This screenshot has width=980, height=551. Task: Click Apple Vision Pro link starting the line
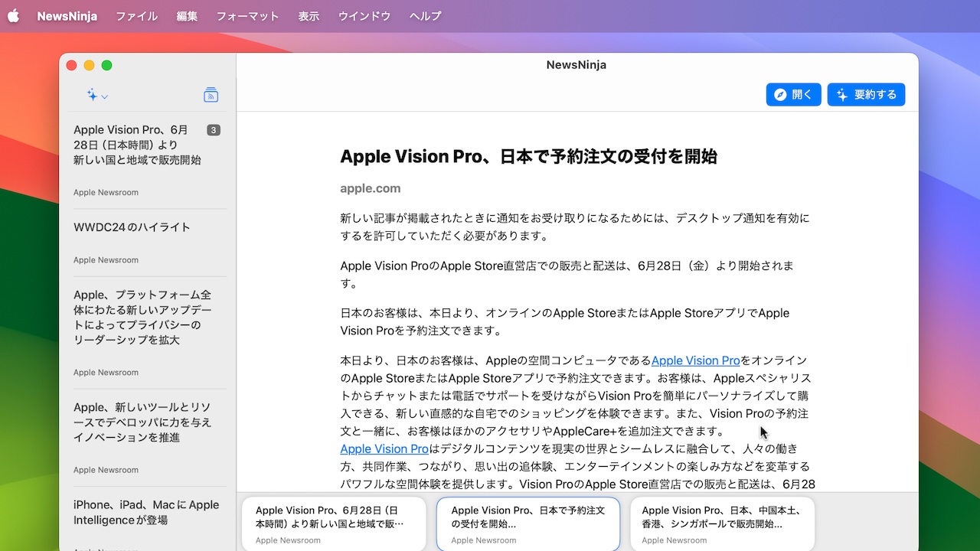click(384, 448)
